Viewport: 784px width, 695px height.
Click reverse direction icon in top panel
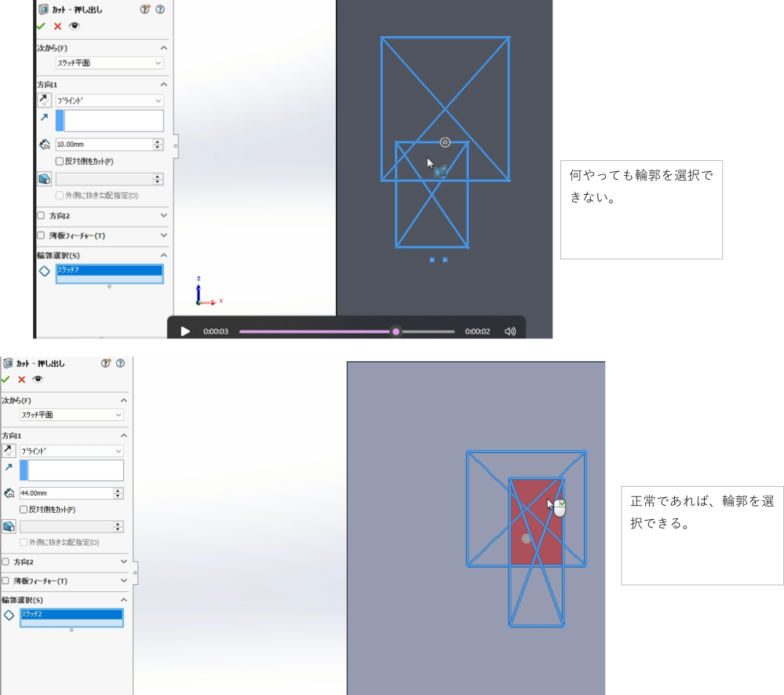[44, 100]
